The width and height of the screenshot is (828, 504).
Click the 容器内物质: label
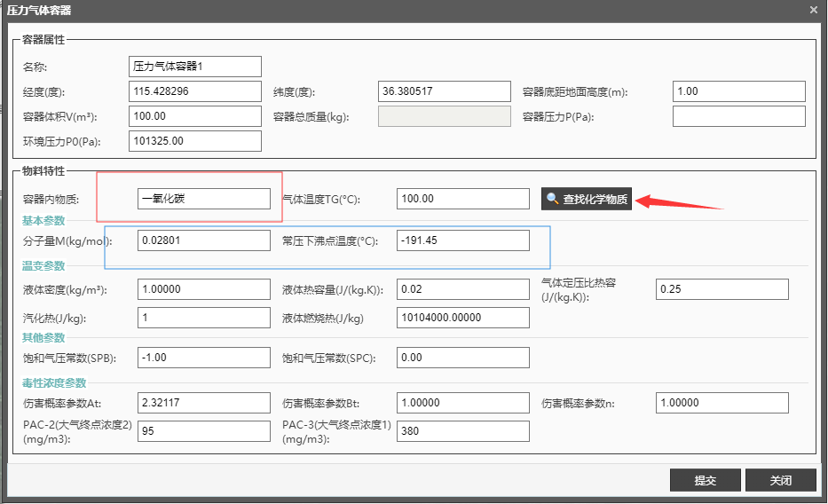pos(51,200)
